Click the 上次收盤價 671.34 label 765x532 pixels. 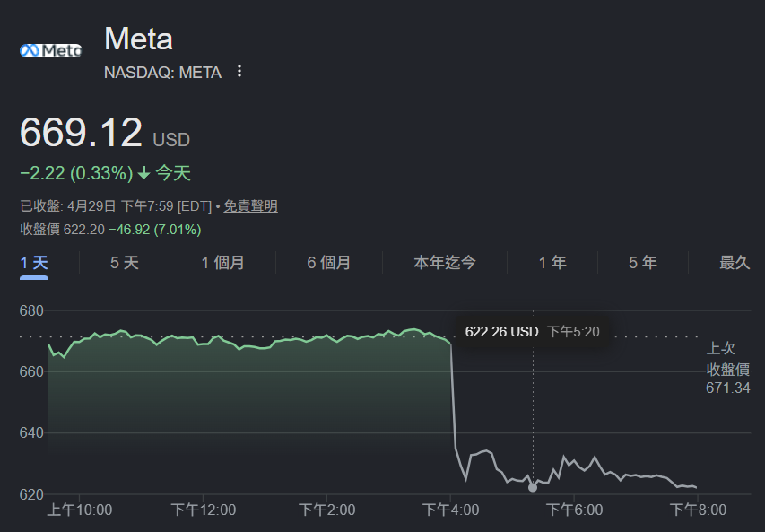[728, 368]
